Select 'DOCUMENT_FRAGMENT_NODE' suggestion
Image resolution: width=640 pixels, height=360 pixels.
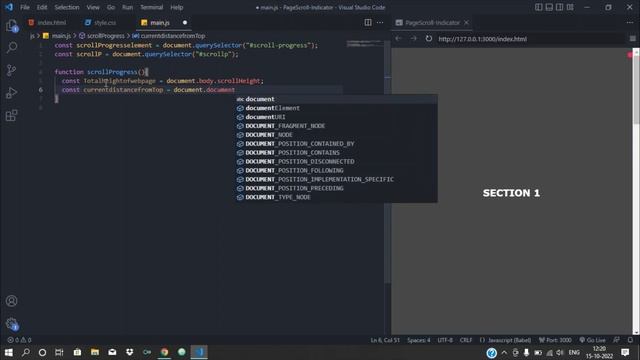coord(336,126)
